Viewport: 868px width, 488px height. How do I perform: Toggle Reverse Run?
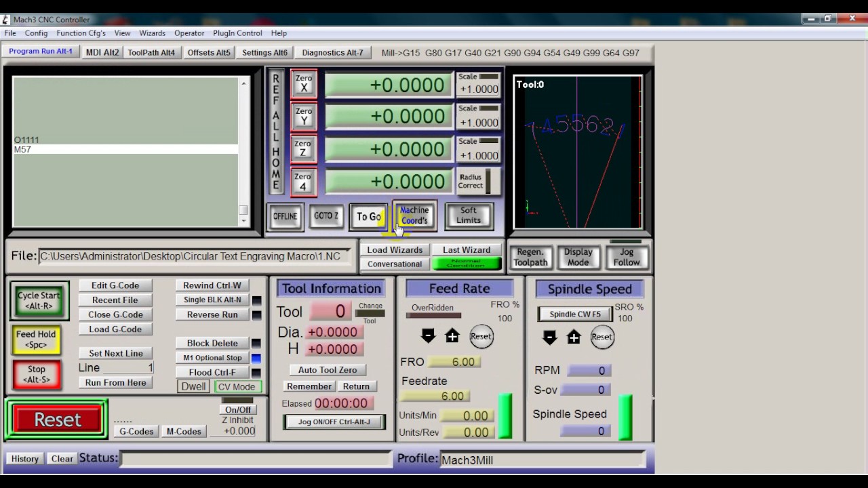click(x=212, y=314)
